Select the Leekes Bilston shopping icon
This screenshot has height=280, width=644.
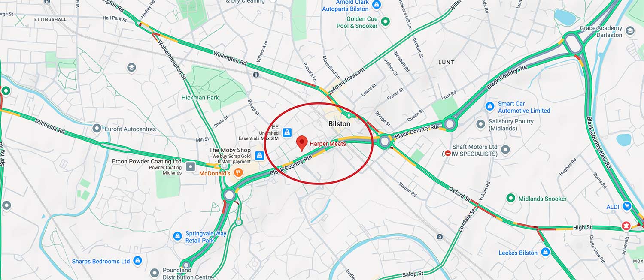click(x=545, y=252)
